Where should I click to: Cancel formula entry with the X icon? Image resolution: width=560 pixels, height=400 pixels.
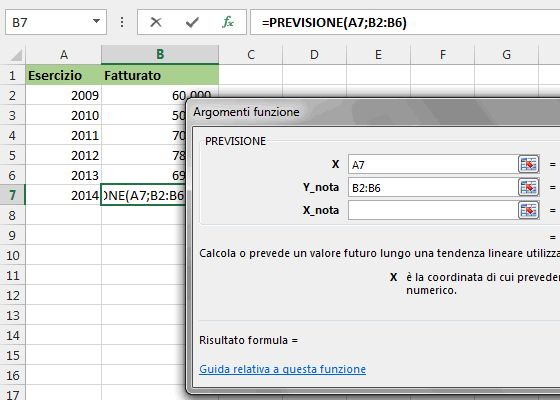pyautogui.click(x=156, y=22)
